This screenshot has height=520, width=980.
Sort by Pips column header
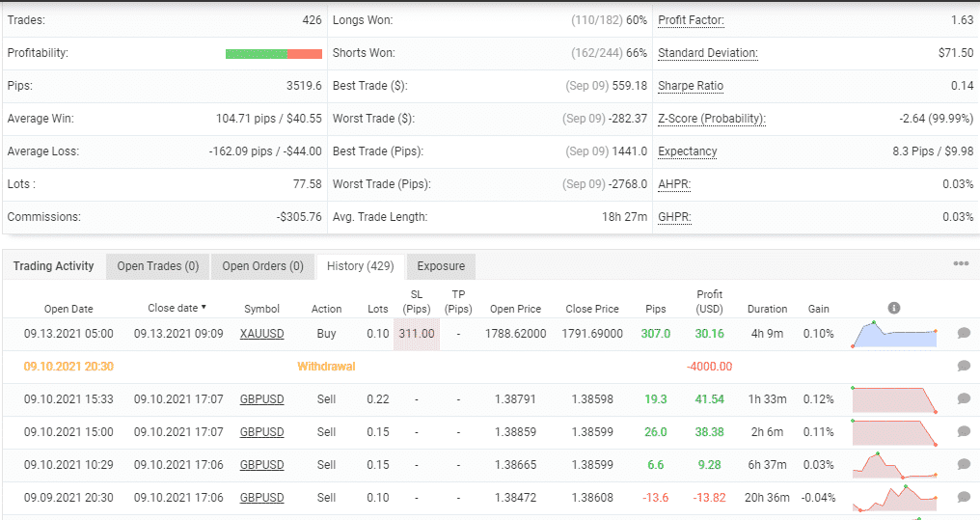(656, 309)
